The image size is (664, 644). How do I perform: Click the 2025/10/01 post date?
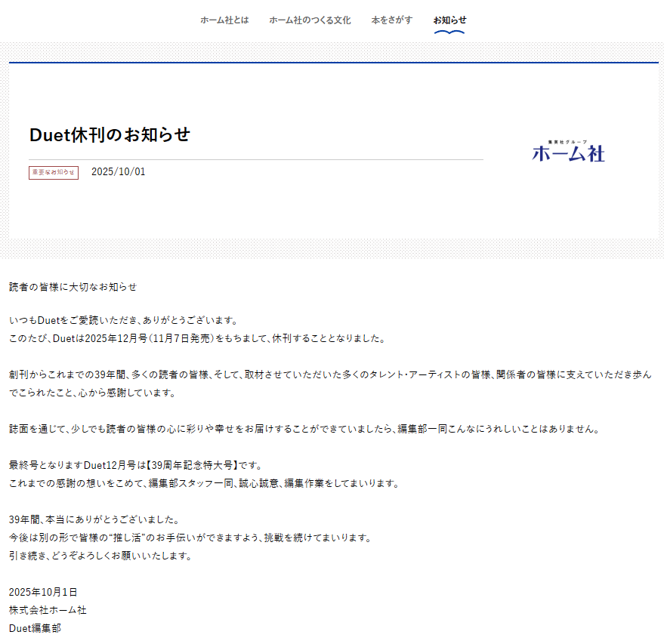(119, 172)
